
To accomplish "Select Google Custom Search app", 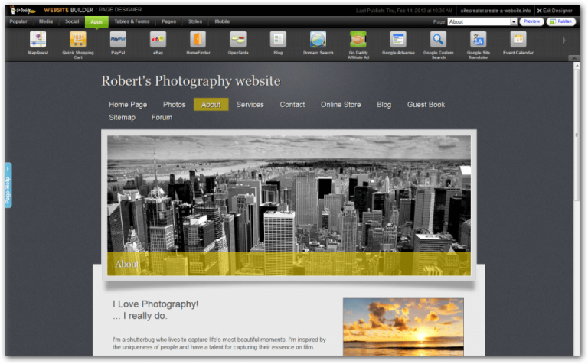I will [x=438, y=40].
